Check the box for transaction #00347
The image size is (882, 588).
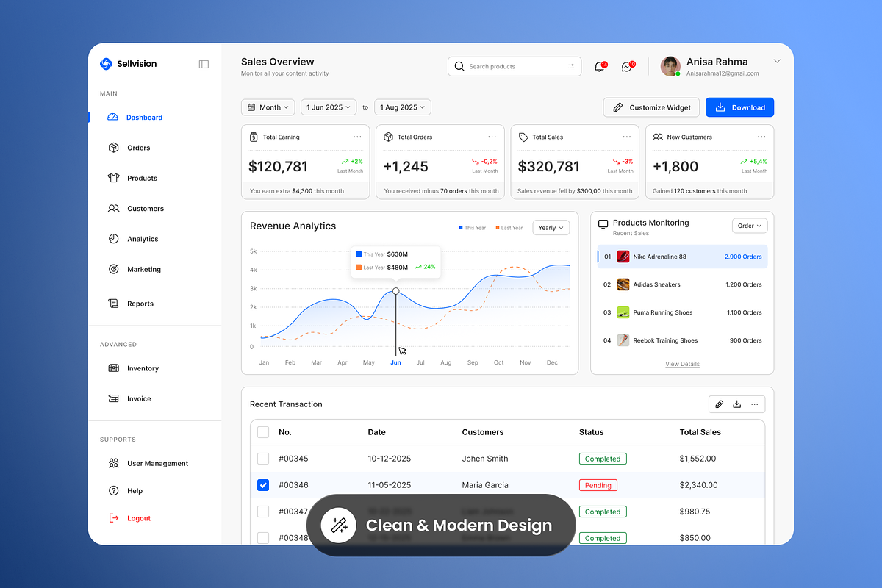[x=263, y=512]
